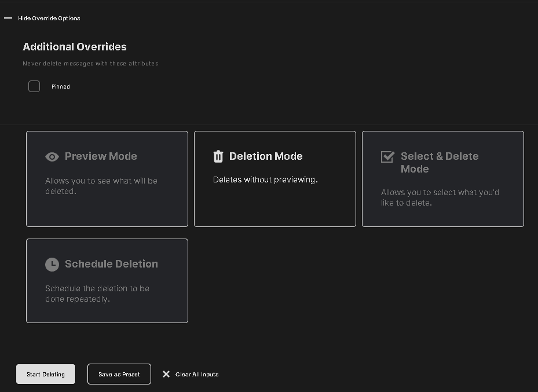538x392 pixels.
Task: Click the clock icon for Schedule Deletion
Action: pos(52,265)
